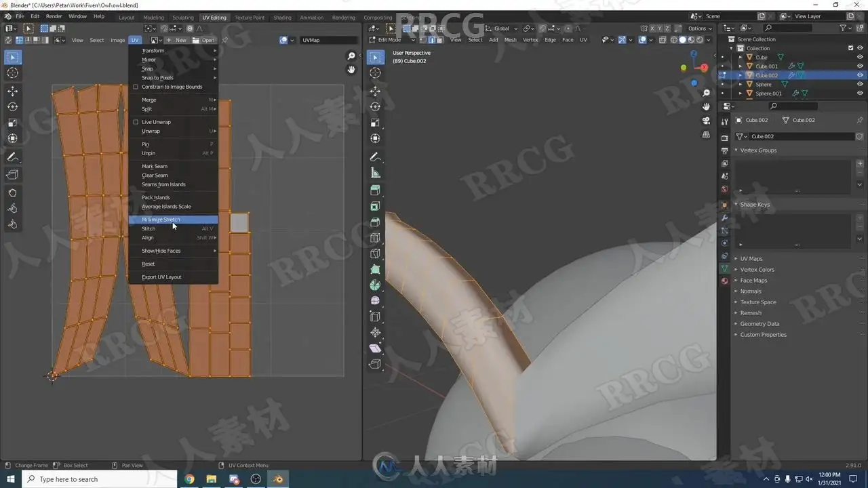Select the Rotate tool in UV editor
This screenshot has height=488, width=868.
pyautogui.click(x=13, y=107)
